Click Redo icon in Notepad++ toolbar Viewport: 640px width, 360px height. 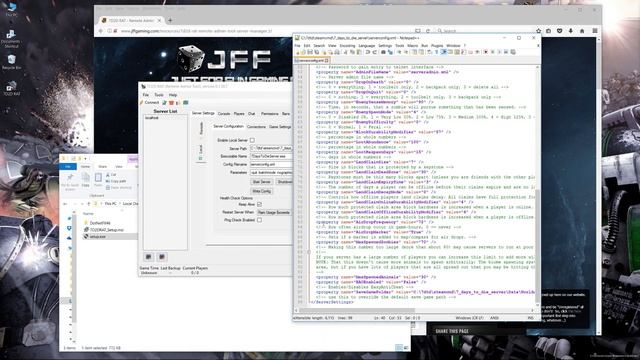[375, 52]
